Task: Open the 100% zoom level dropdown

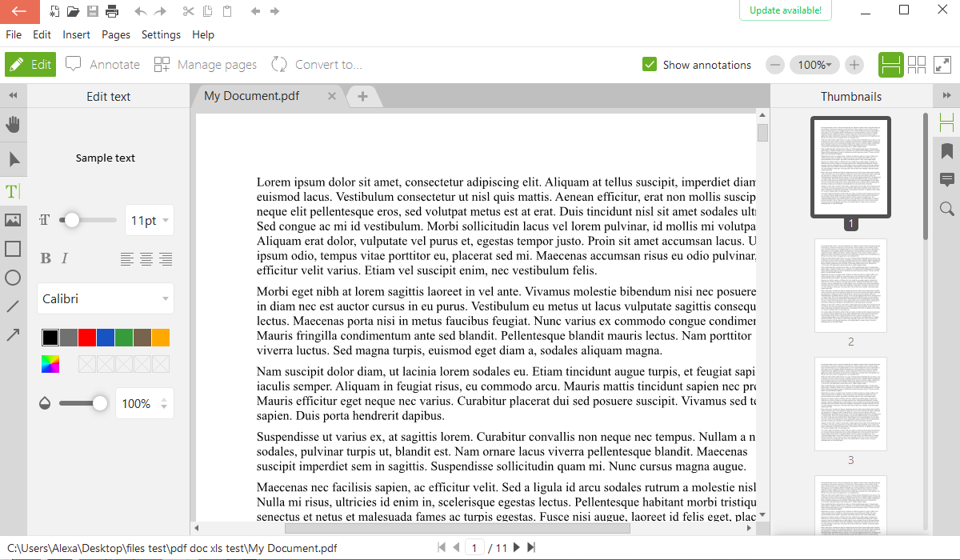Action: (x=814, y=65)
